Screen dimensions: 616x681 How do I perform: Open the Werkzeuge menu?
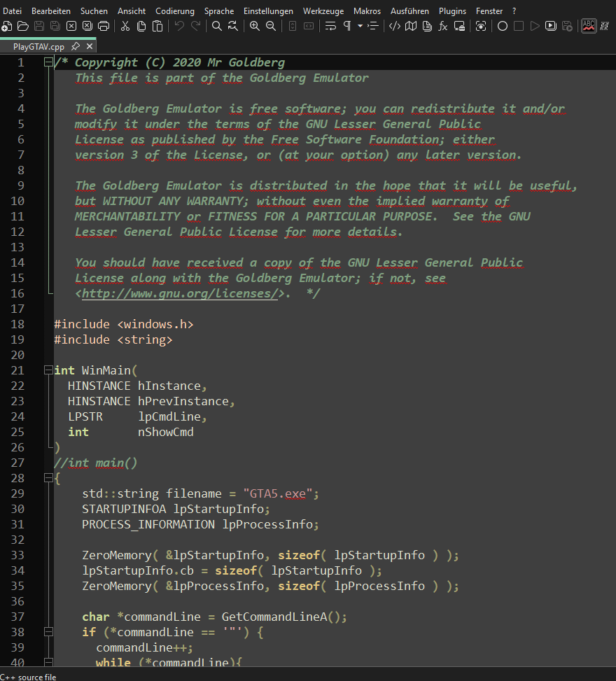click(x=323, y=11)
